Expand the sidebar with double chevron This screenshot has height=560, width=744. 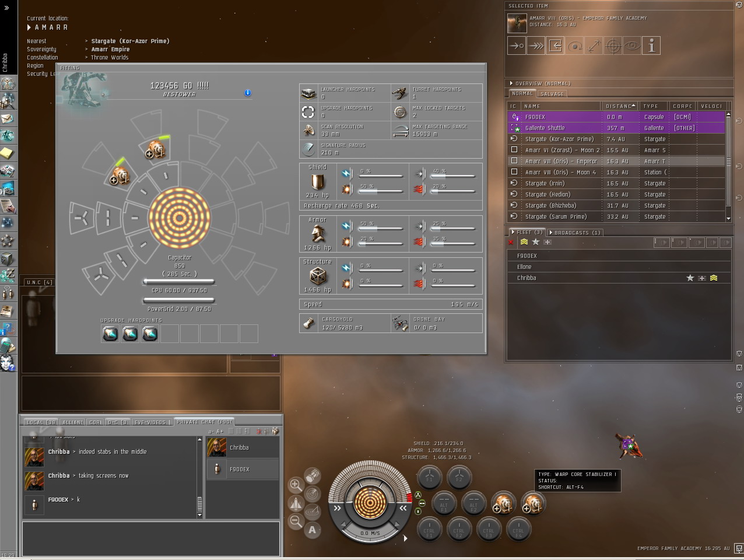tap(6, 8)
